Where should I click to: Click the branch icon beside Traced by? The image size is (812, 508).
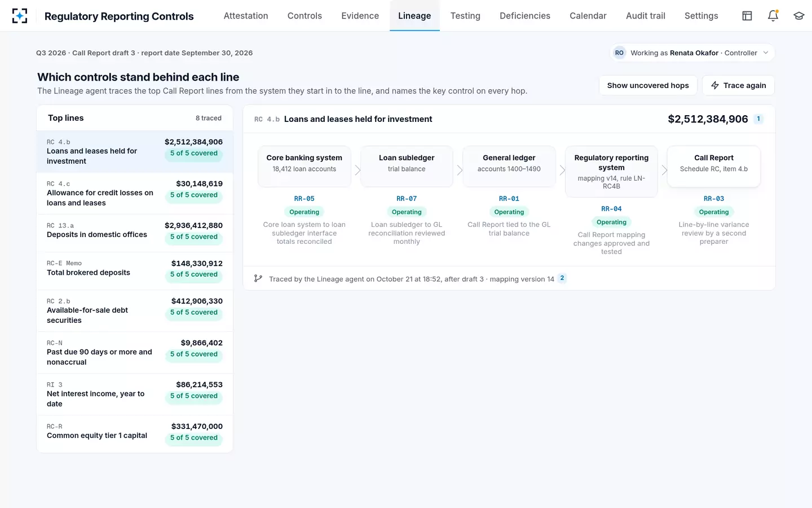258,278
